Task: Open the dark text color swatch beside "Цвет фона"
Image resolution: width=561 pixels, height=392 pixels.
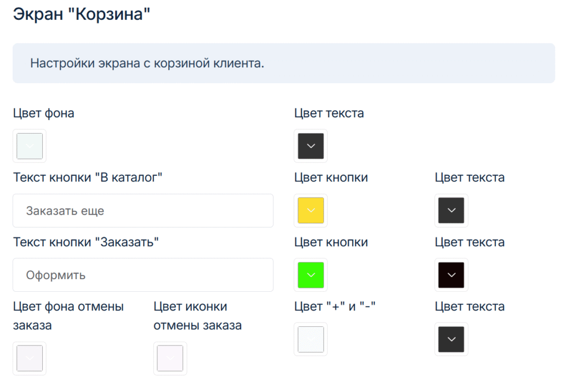Action: tap(311, 146)
